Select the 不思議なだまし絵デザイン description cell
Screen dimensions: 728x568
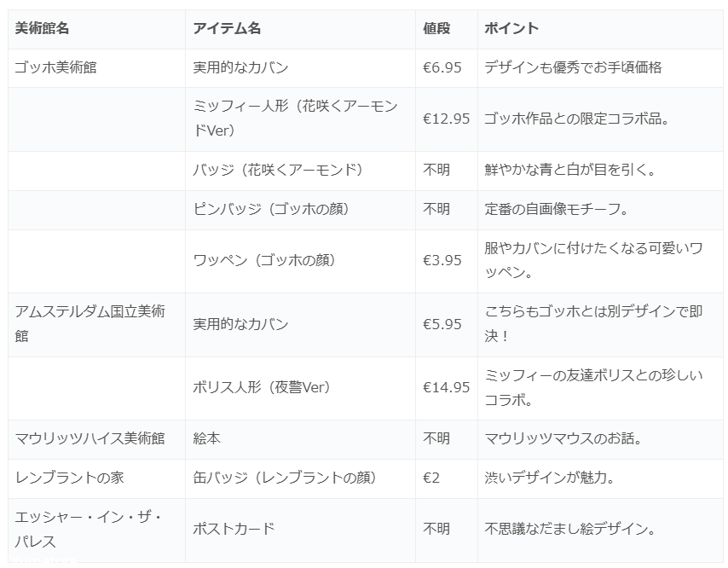pos(569,529)
